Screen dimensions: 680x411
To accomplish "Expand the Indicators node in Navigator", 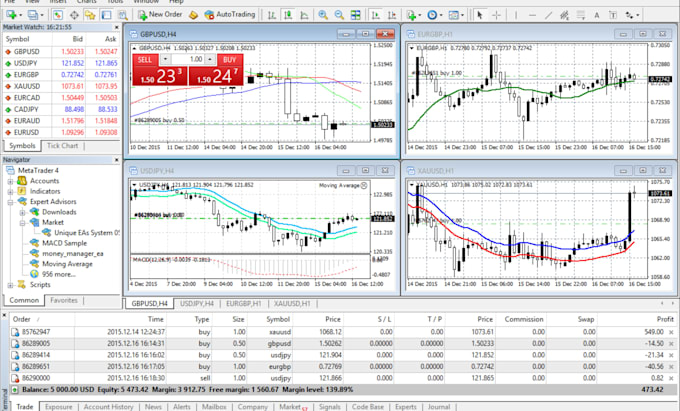I will click(x=10, y=192).
